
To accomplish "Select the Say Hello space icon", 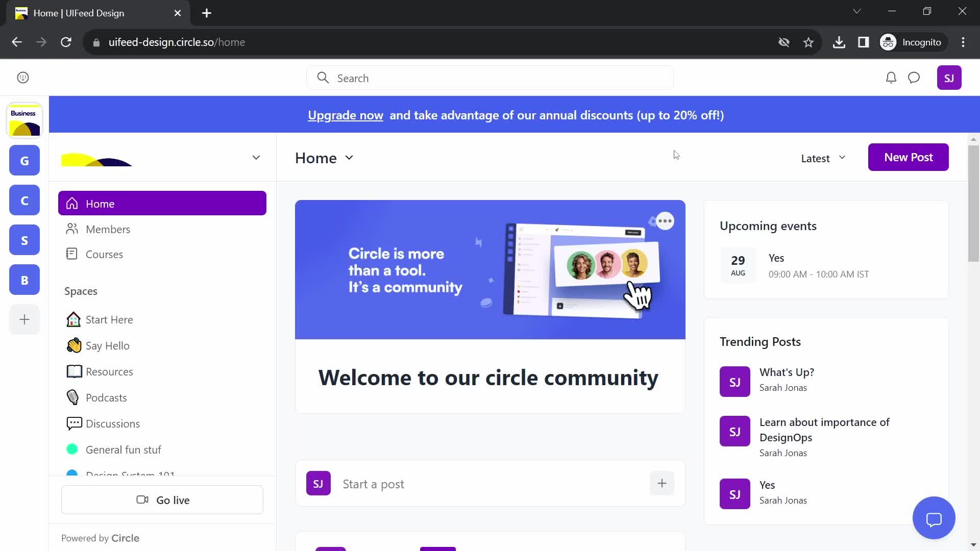I will (x=73, y=345).
